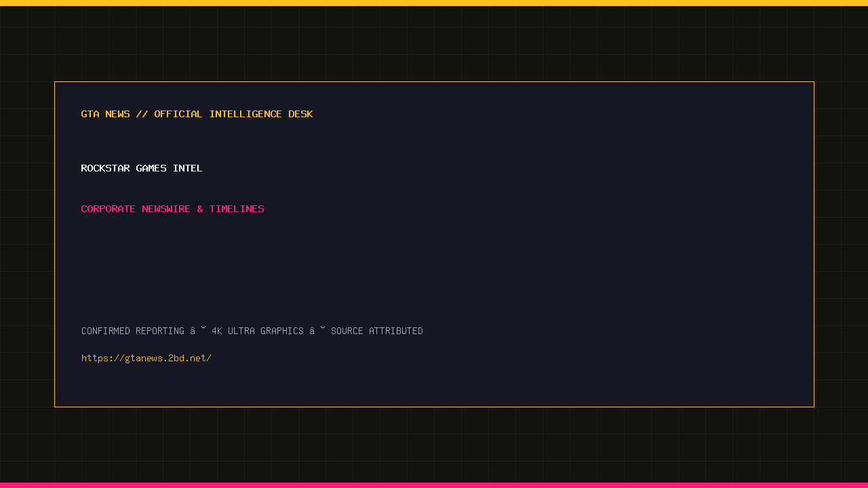
Task: Click the 'CORPORATE NEWSWIRE & TIMELINES' subtitle
Action: pyautogui.click(x=172, y=209)
